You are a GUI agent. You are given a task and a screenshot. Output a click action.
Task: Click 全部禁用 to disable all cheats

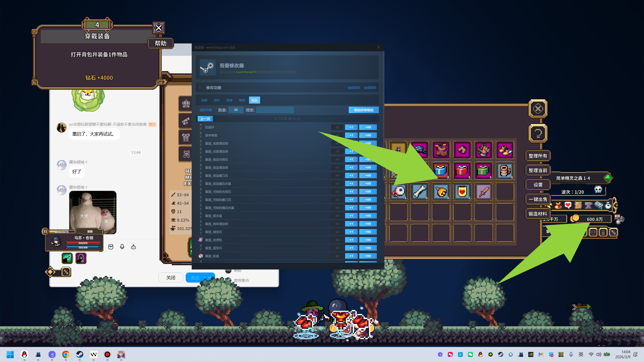[x=370, y=88]
